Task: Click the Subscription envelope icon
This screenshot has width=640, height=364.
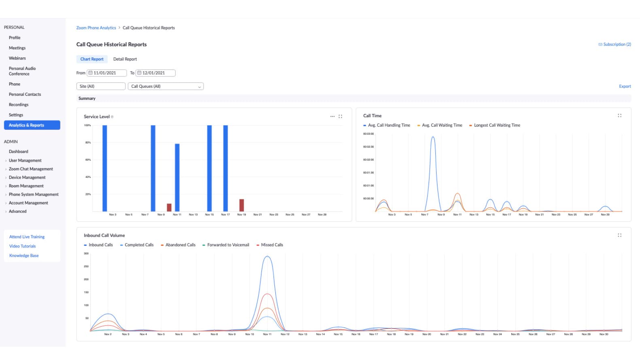Action: (x=600, y=44)
